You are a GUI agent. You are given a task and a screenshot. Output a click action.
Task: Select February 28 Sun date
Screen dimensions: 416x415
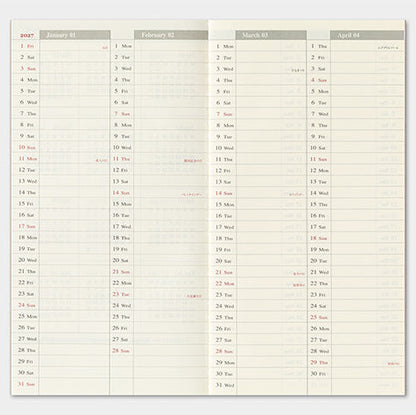tap(121, 351)
